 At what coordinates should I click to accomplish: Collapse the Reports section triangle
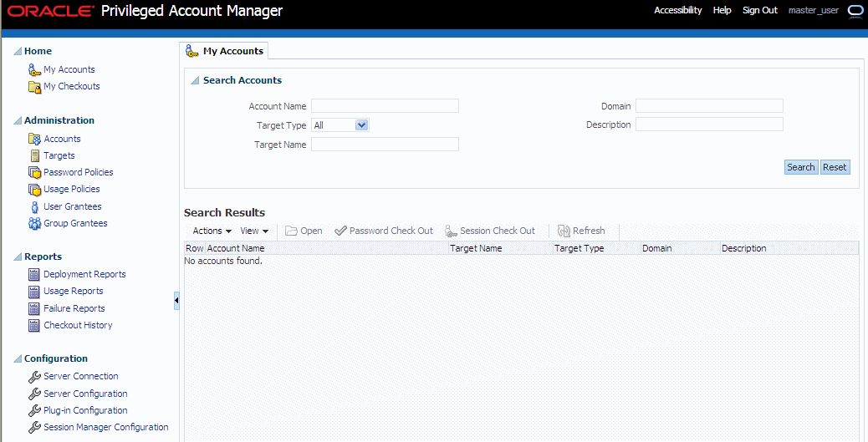click(x=18, y=257)
